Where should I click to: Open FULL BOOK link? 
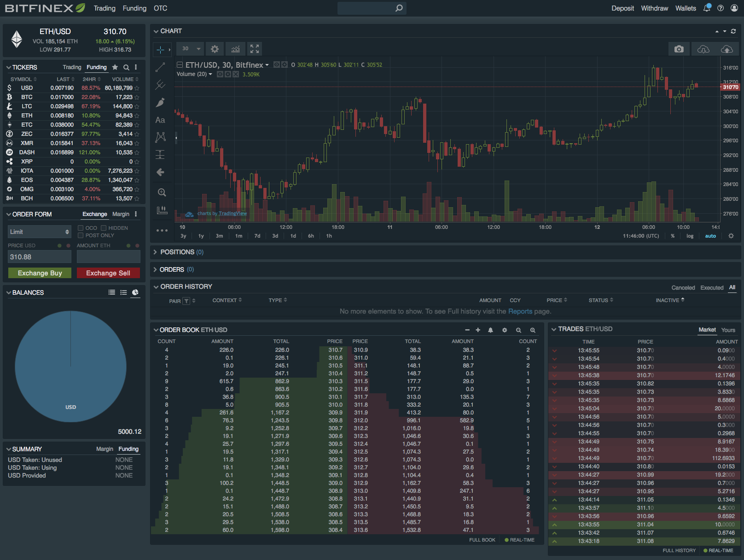[x=482, y=540]
